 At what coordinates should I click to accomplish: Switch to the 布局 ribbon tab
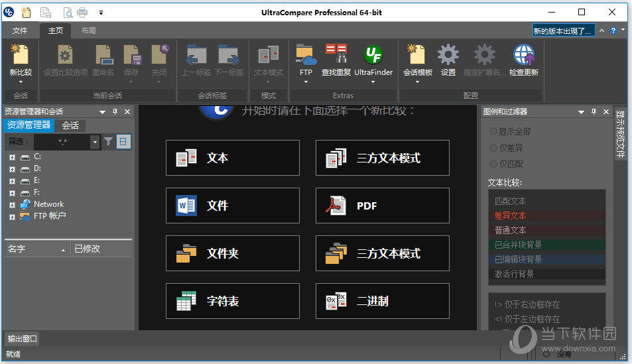click(x=89, y=30)
